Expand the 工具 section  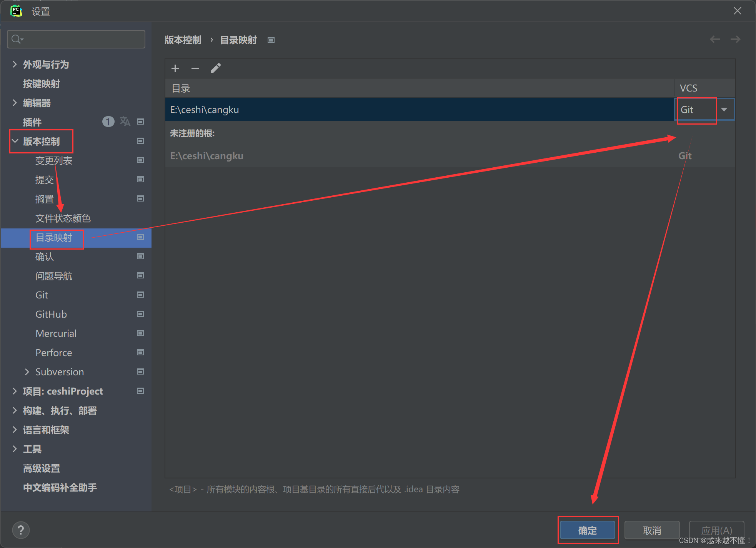click(15, 449)
